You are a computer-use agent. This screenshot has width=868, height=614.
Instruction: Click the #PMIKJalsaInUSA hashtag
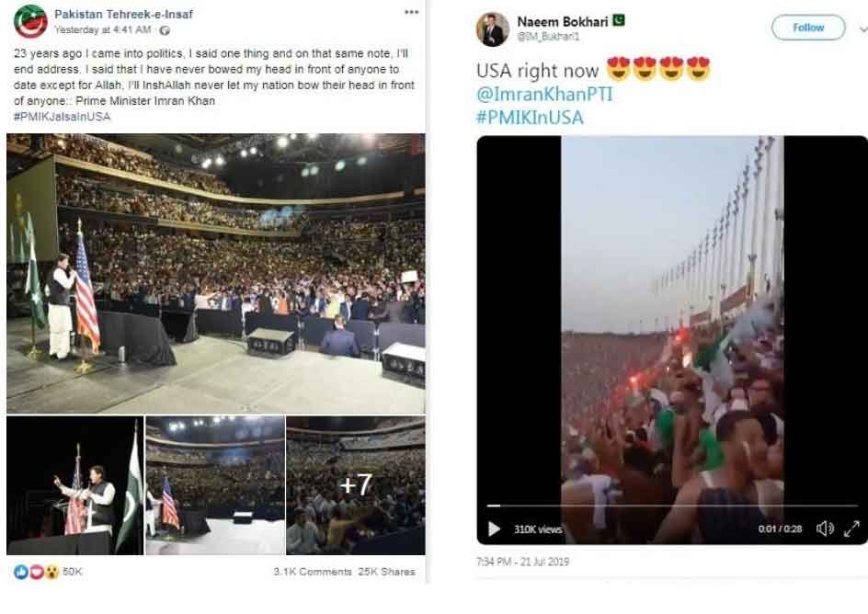coord(62,115)
